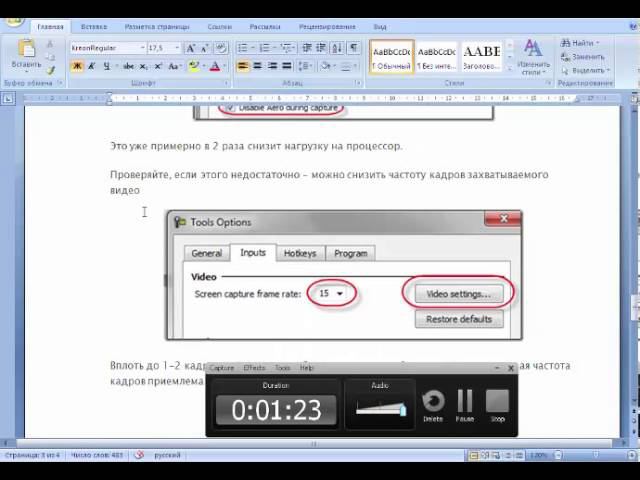Stop the recording
640x480 pixels.
pyautogui.click(x=498, y=405)
